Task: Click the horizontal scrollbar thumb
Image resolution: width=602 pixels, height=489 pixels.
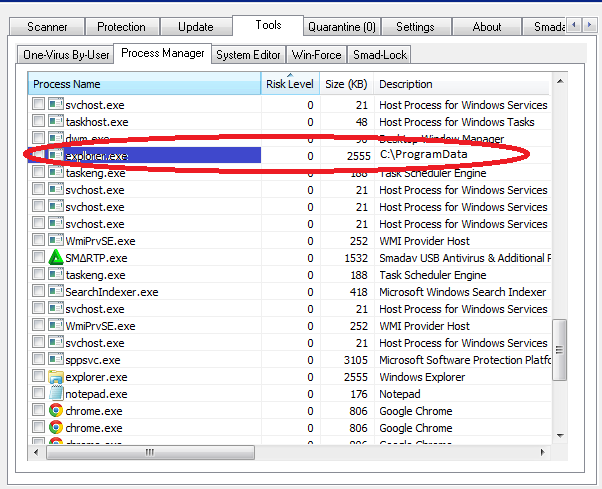Action: pyautogui.click(x=150, y=452)
